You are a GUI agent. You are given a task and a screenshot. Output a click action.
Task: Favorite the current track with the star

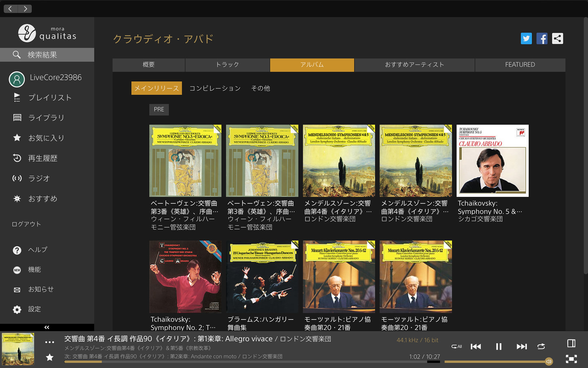50,357
